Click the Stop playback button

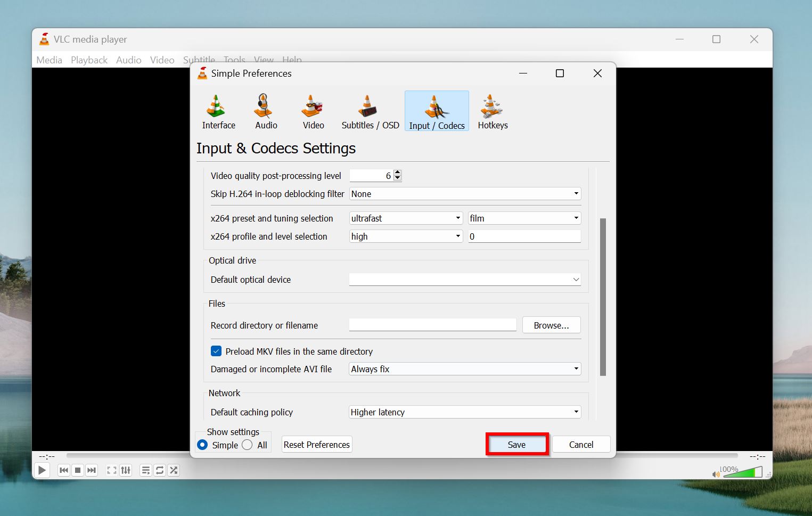tap(78, 470)
